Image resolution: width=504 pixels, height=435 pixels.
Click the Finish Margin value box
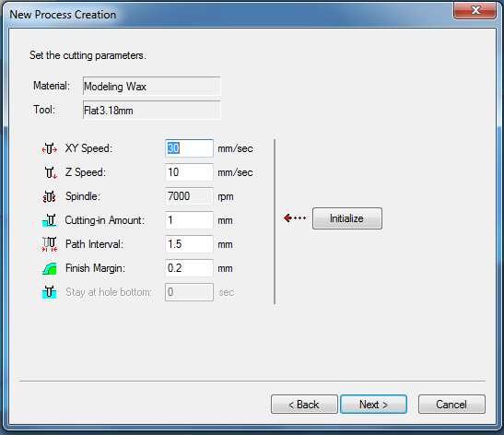pyautogui.click(x=189, y=268)
